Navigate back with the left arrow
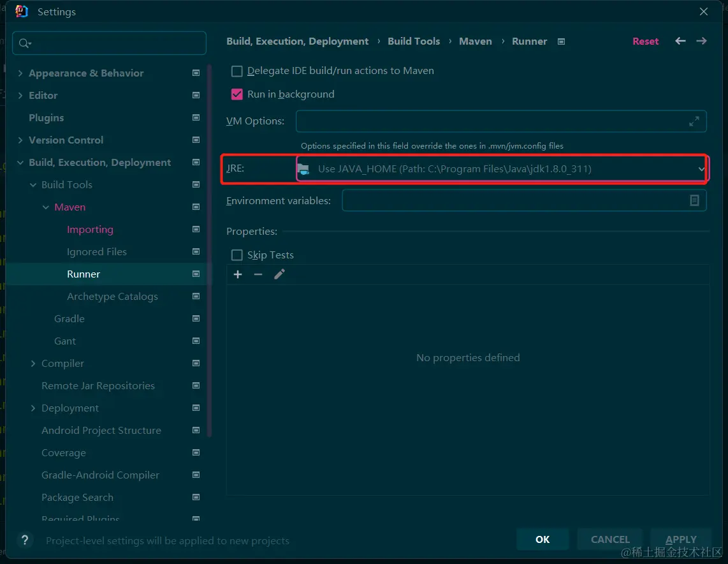728x564 pixels. coord(680,41)
